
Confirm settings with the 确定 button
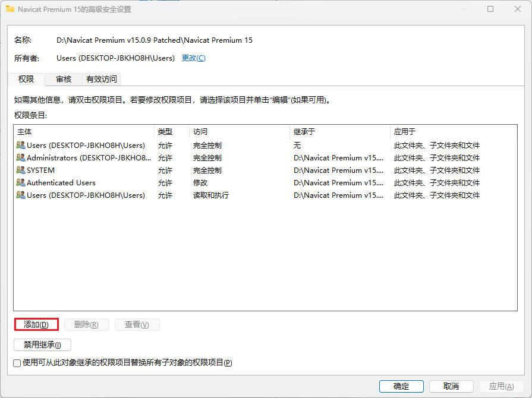[x=401, y=386]
